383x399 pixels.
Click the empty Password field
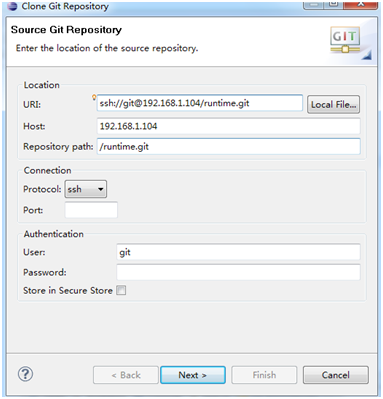238,272
